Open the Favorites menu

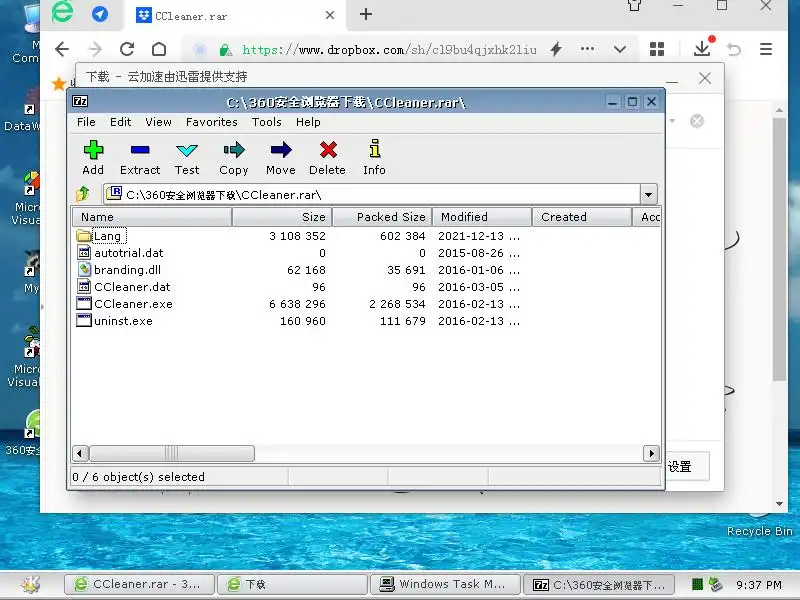coord(212,122)
